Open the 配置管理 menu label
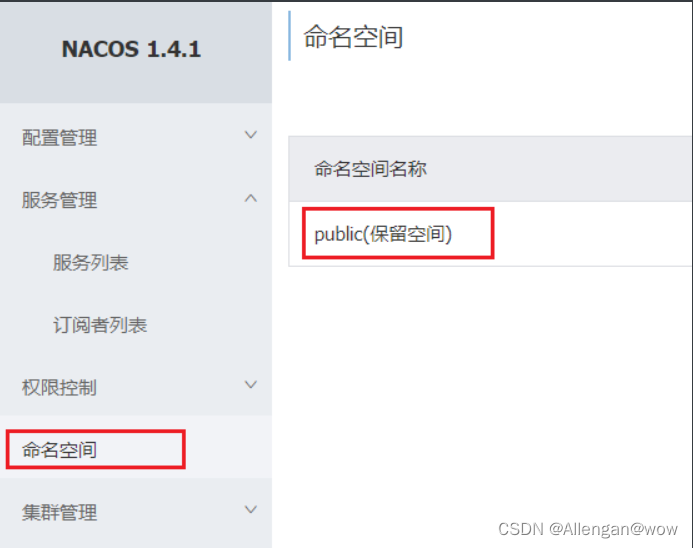The image size is (693, 548). point(60,138)
